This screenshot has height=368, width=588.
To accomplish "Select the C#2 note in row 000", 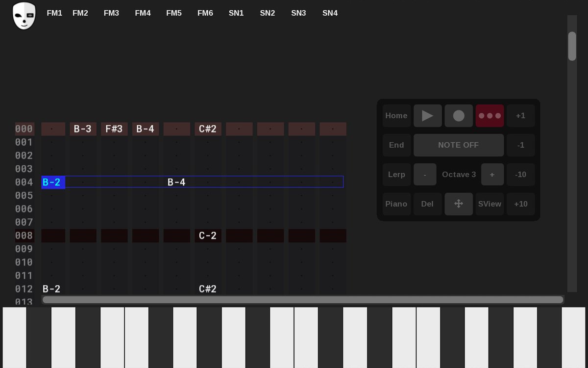I will 208,129.
